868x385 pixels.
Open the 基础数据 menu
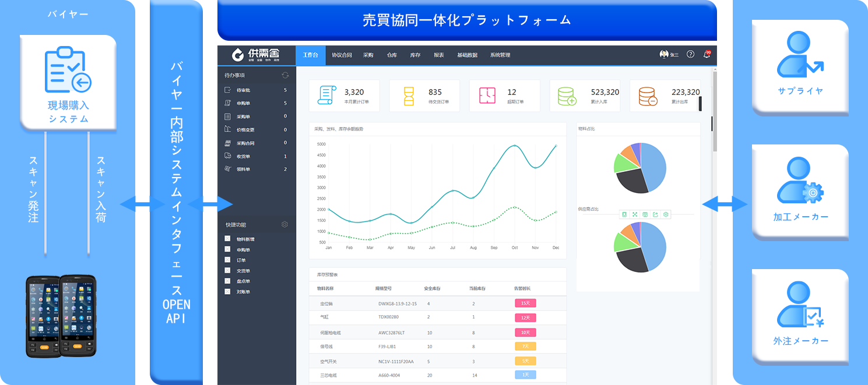467,55
